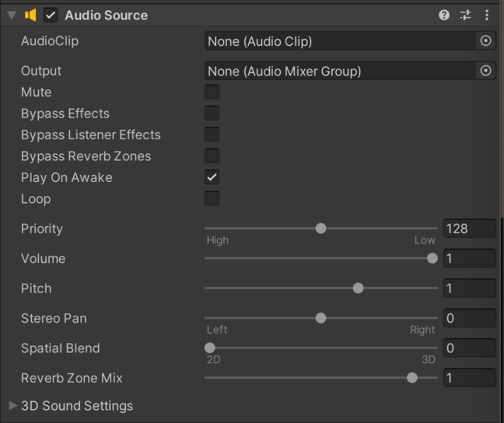Screen dimensions: 504x423
Task: Collapse the Audio Source component foldout
Action: click(x=11, y=15)
